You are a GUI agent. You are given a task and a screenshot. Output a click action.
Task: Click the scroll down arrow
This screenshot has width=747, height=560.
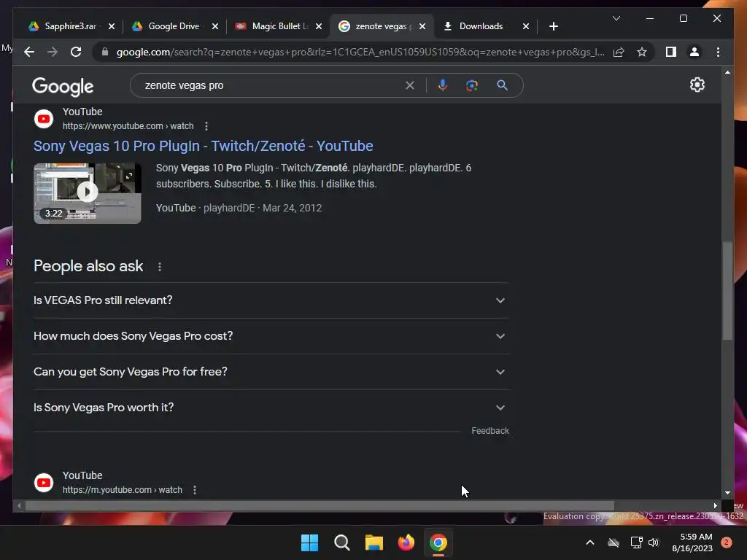click(727, 493)
